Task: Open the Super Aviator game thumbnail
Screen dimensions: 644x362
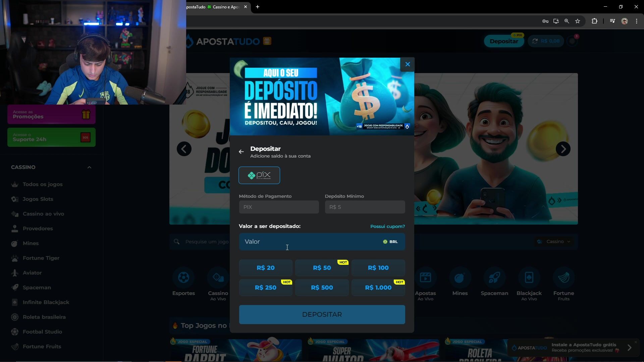Action: point(373,350)
